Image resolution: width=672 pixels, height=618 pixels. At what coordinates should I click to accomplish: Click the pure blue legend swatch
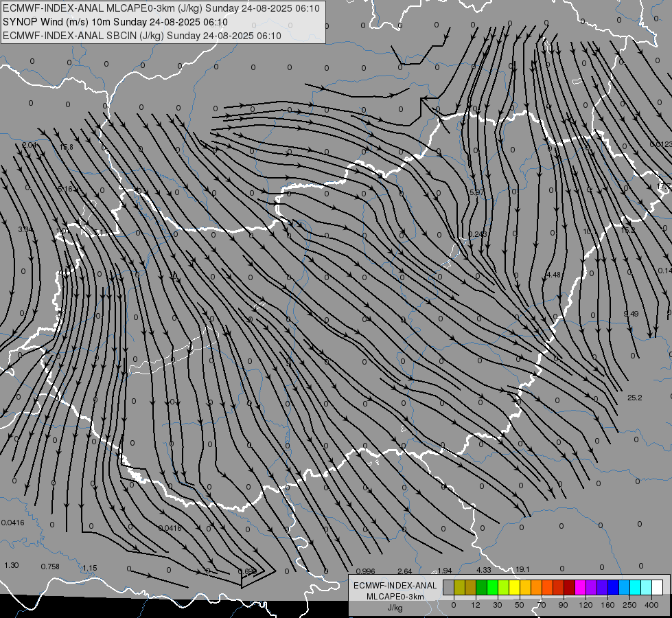(x=613, y=587)
